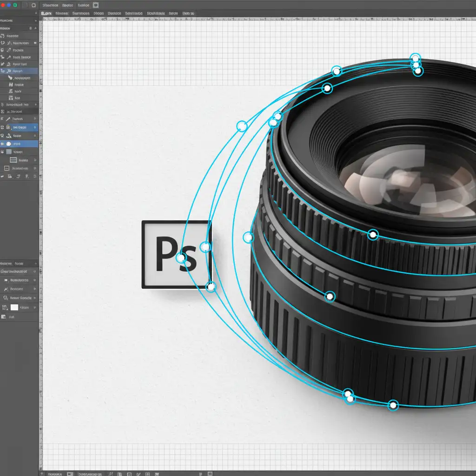The width and height of the screenshot is (476, 476).
Task: Select the white circle icon in the highlighted panel row
Action: pos(9,144)
